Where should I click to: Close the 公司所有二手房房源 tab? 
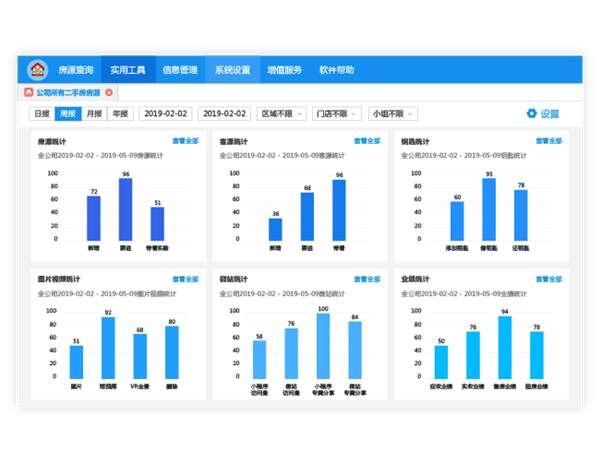[x=108, y=92]
